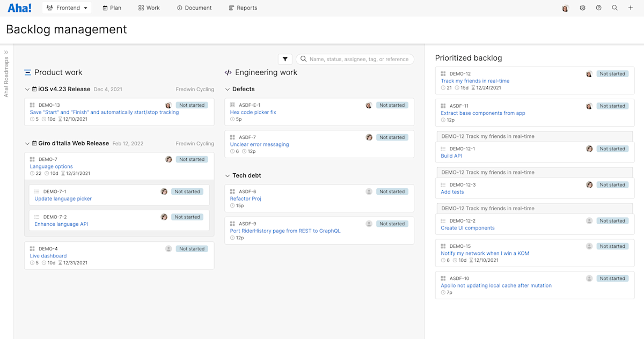Viewport: 644px width, 339px height.
Task: Collapse the iOS v4.23 Release section
Action: (27, 90)
